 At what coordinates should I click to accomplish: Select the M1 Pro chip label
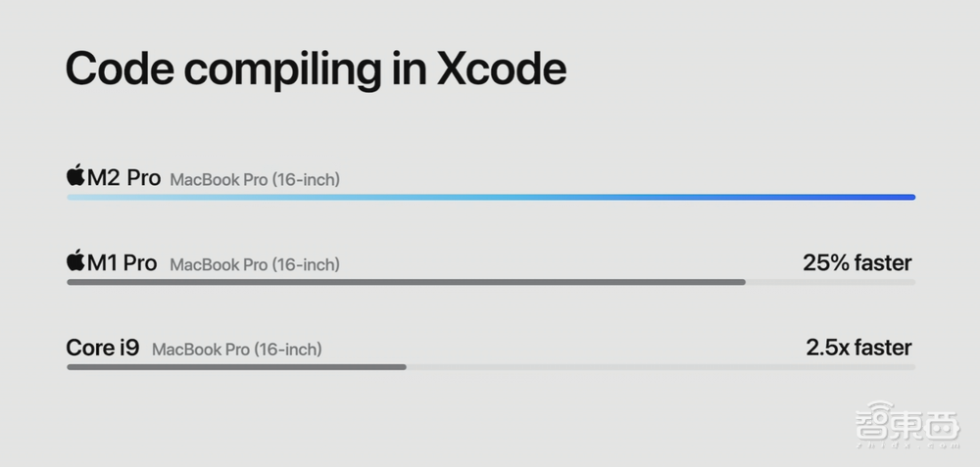(122, 263)
